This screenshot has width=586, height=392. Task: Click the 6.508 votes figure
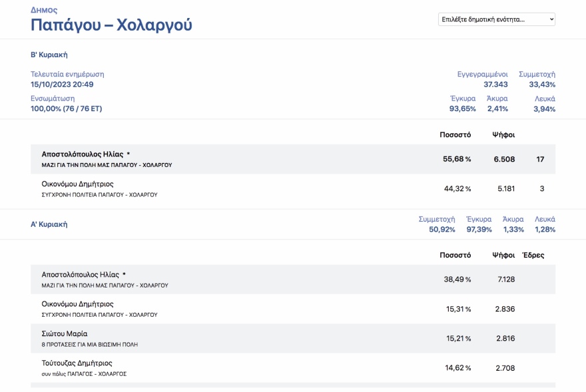point(503,159)
